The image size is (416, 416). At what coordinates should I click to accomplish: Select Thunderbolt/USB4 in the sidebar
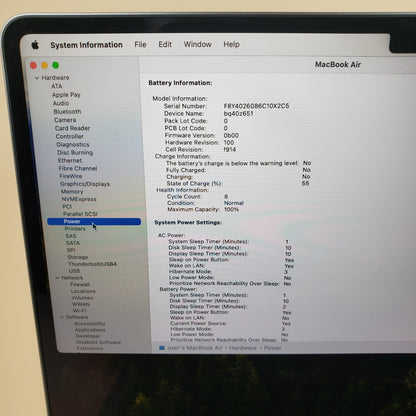point(92,264)
